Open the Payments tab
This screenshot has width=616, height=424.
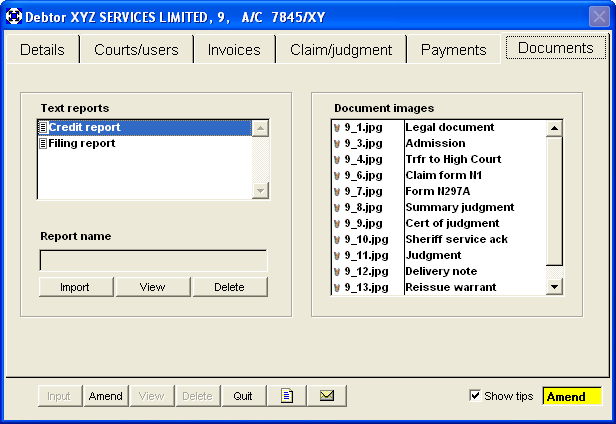[x=453, y=50]
